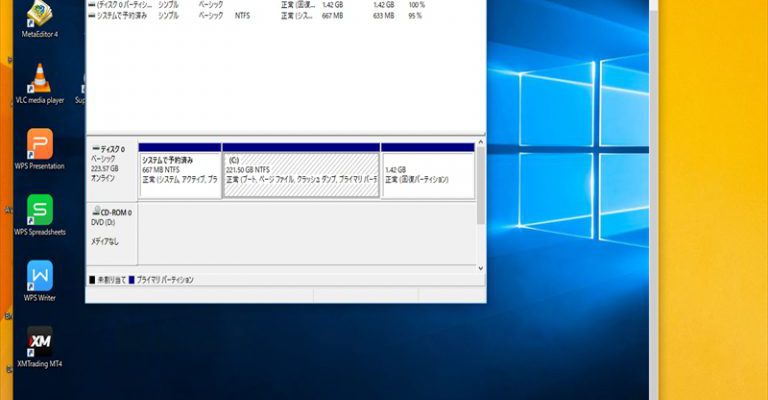This screenshot has height=400, width=768.
Task: Click the 633 MB free space cell
Action: click(x=384, y=16)
